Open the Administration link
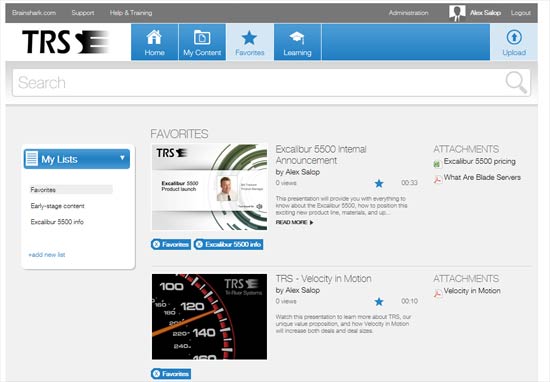The height and width of the screenshot is (382, 550). pos(408,13)
